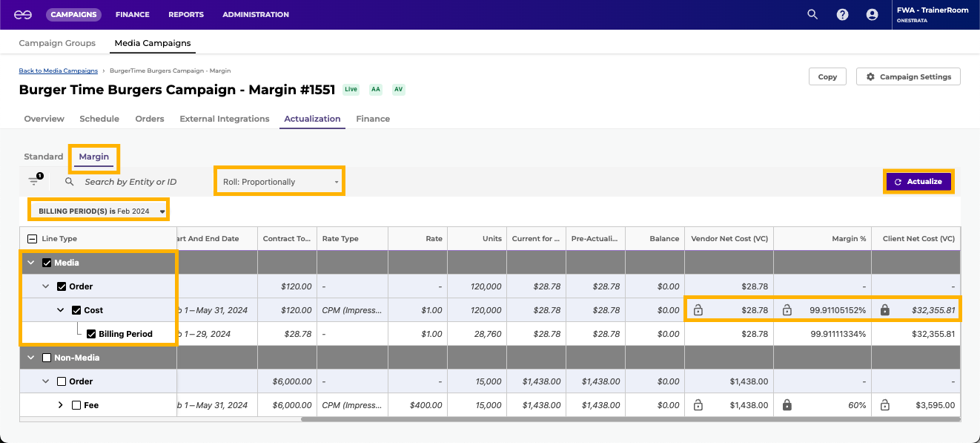This screenshot has width=980, height=443.
Task: Tick the Fee row checkbox
Action: [76, 405]
